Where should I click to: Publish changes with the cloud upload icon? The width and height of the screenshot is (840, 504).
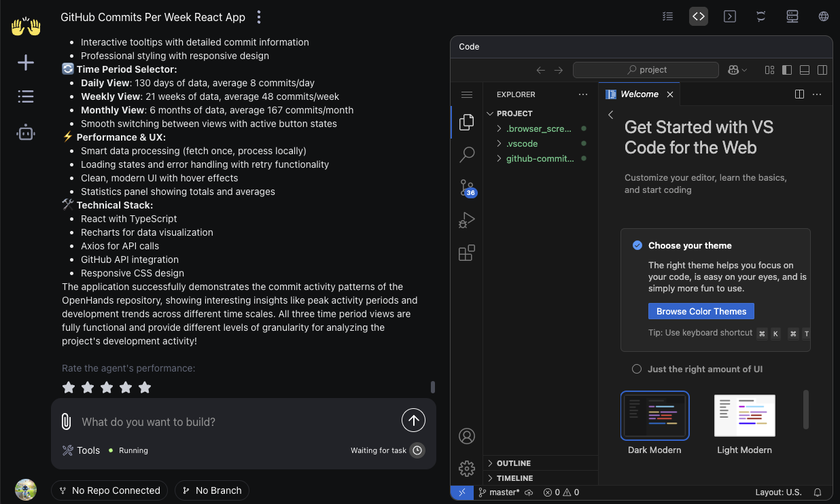[529, 492]
